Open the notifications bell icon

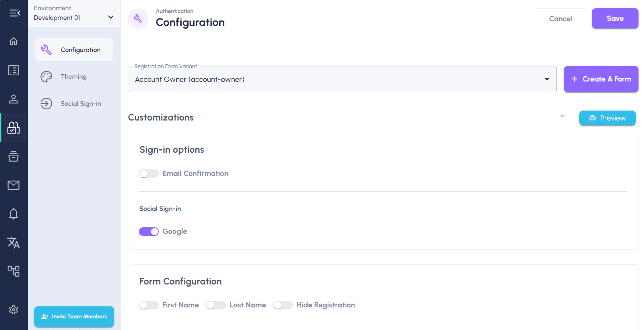(14, 214)
